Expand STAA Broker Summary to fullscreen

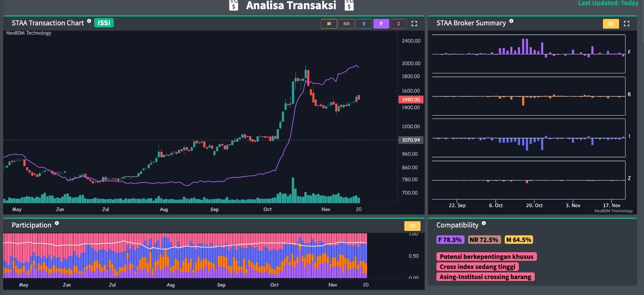tap(626, 24)
